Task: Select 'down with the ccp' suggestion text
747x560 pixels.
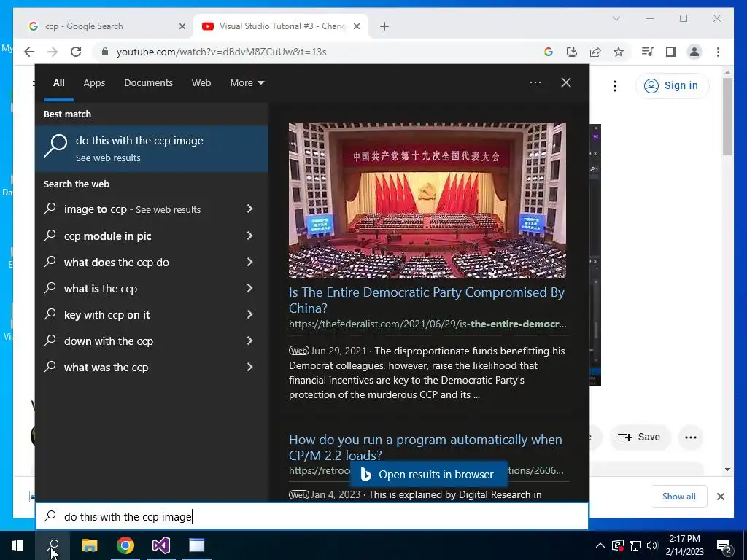Action: click(x=109, y=341)
